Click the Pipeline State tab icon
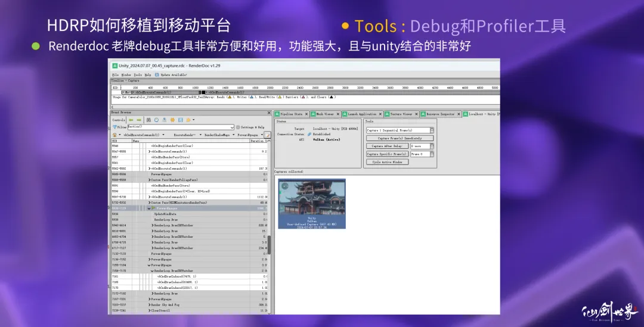Image resolution: width=644 pixels, height=327 pixels. pos(278,114)
